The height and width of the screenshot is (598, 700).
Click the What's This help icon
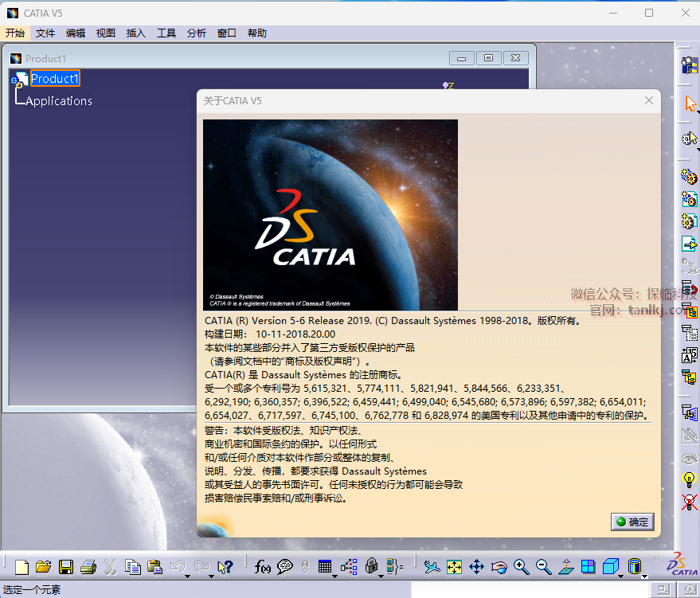[x=225, y=567]
